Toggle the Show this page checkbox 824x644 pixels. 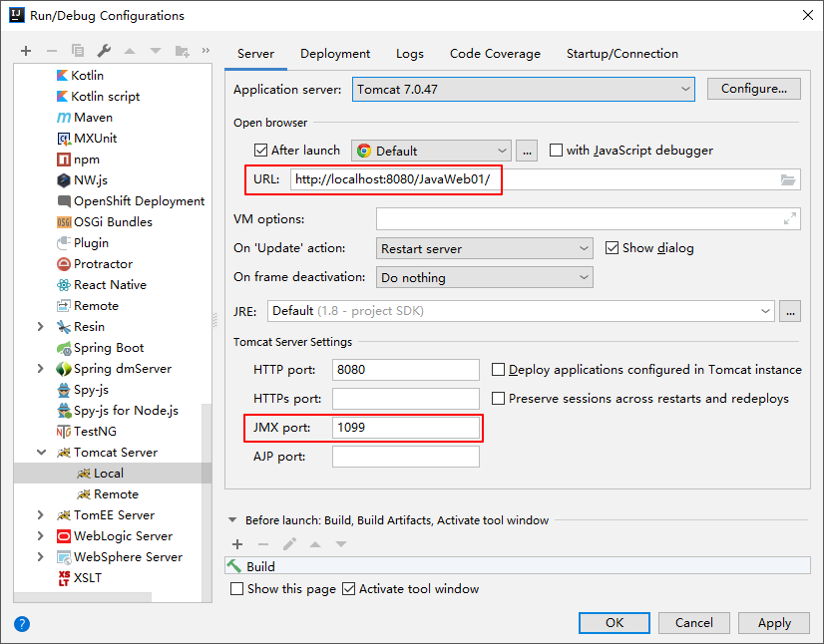click(237, 589)
